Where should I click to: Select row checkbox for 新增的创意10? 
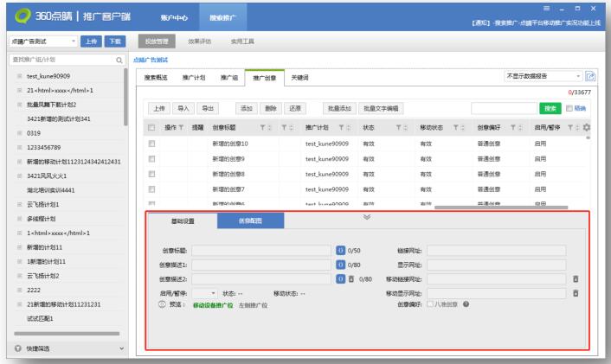152,143
